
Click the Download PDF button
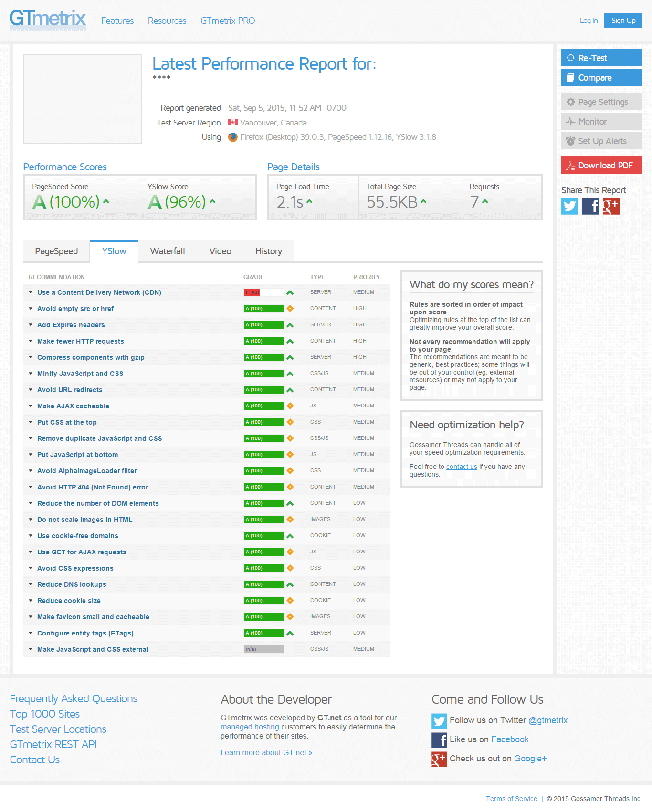(602, 165)
